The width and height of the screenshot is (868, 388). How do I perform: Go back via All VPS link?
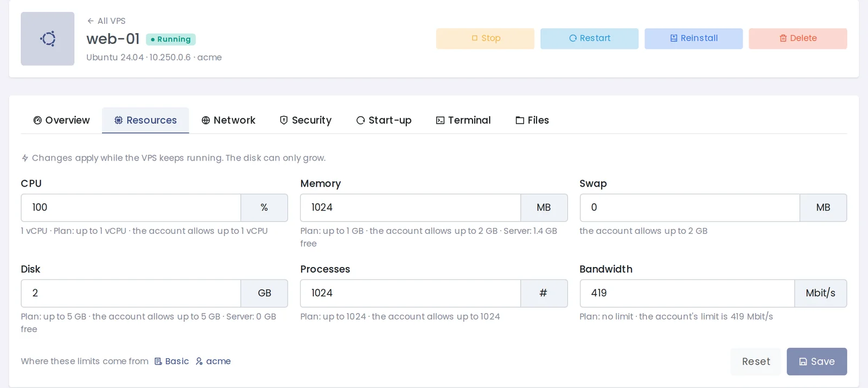[x=106, y=21]
